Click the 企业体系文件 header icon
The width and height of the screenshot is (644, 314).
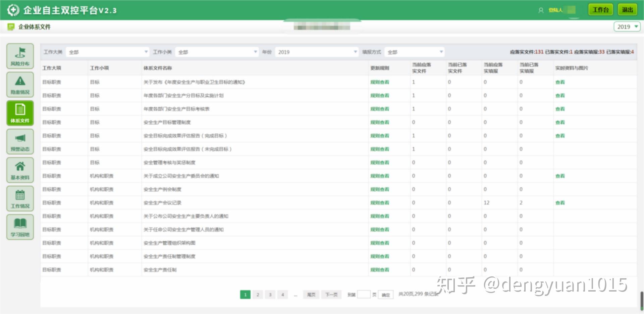click(x=11, y=27)
